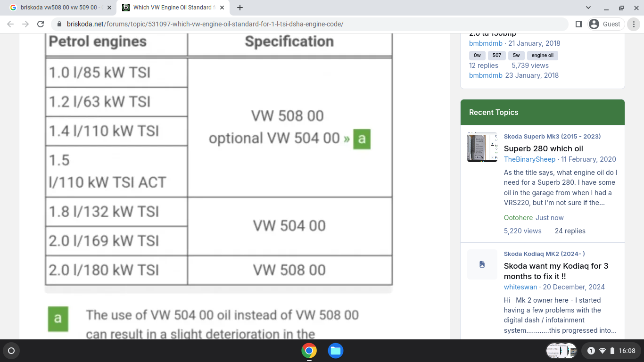Open the ChromeOS launcher circle
This screenshot has width=644, height=362.
click(11, 351)
